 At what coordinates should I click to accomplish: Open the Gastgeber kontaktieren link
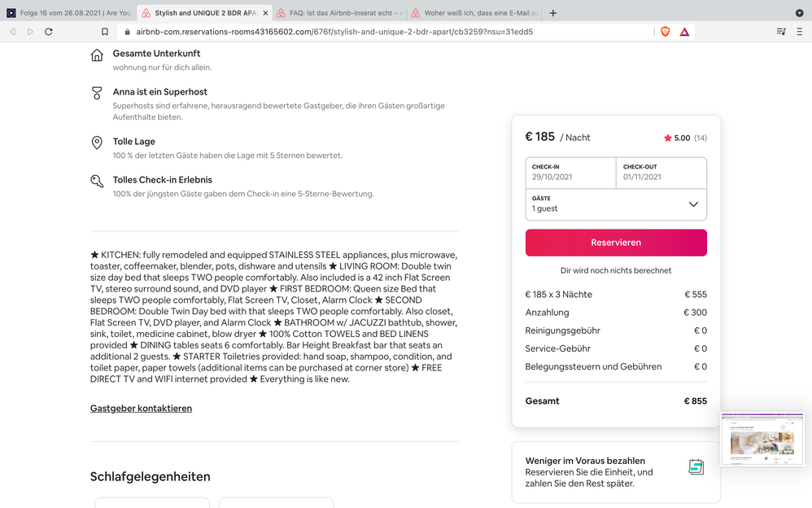[140, 408]
